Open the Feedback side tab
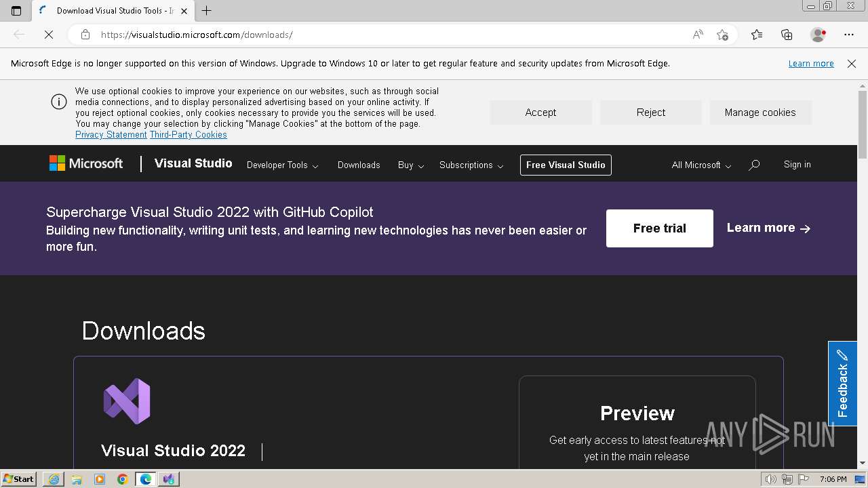Image resolution: width=868 pixels, height=488 pixels. pyautogui.click(x=842, y=384)
